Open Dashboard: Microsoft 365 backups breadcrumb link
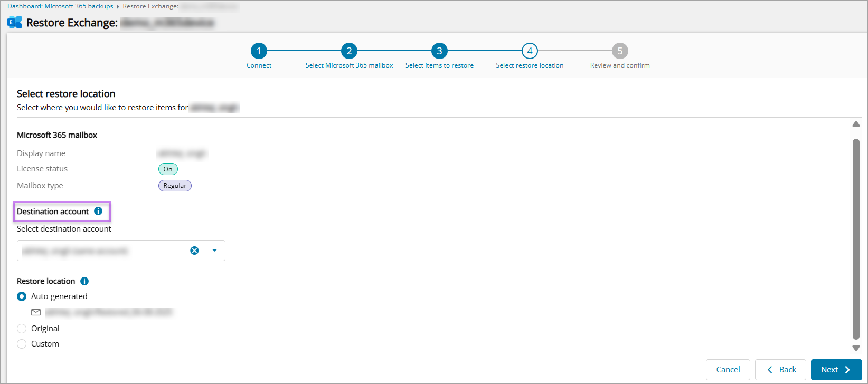This screenshot has height=384, width=868. pyautogui.click(x=60, y=6)
